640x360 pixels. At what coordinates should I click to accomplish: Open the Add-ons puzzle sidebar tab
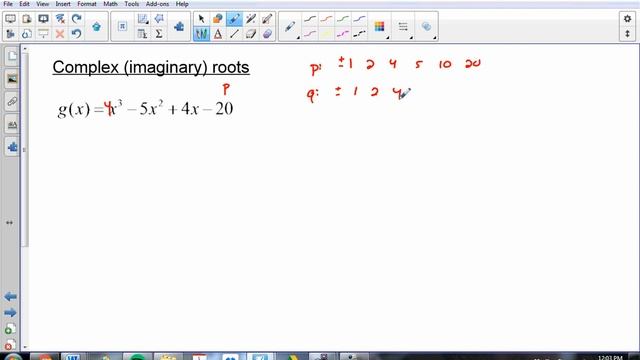pos(12,147)
